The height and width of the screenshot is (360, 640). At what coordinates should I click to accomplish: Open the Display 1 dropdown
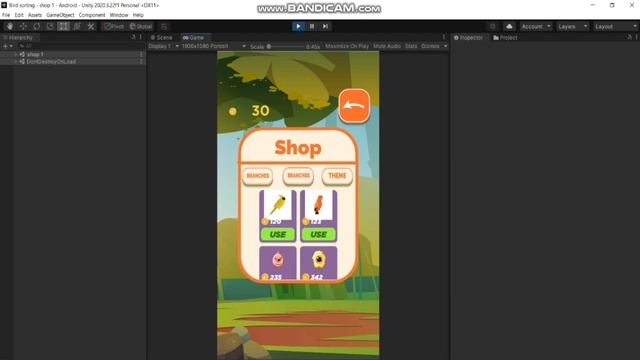click(163, 46)
